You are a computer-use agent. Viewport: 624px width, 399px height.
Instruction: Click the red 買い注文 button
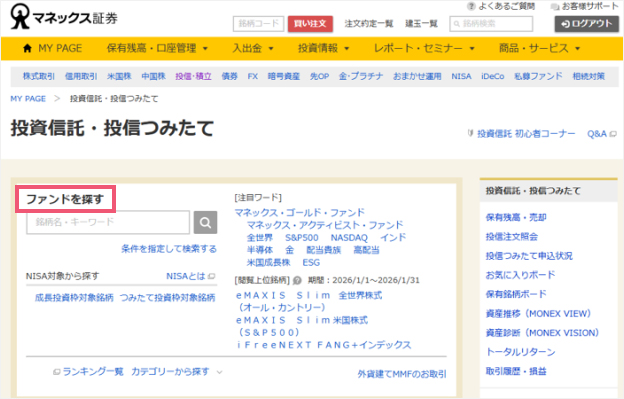point(310,24)
